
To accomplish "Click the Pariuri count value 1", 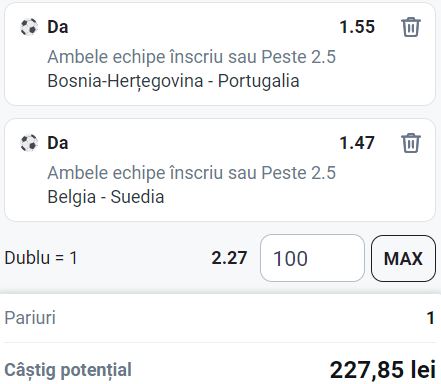I will pos(431,318).
